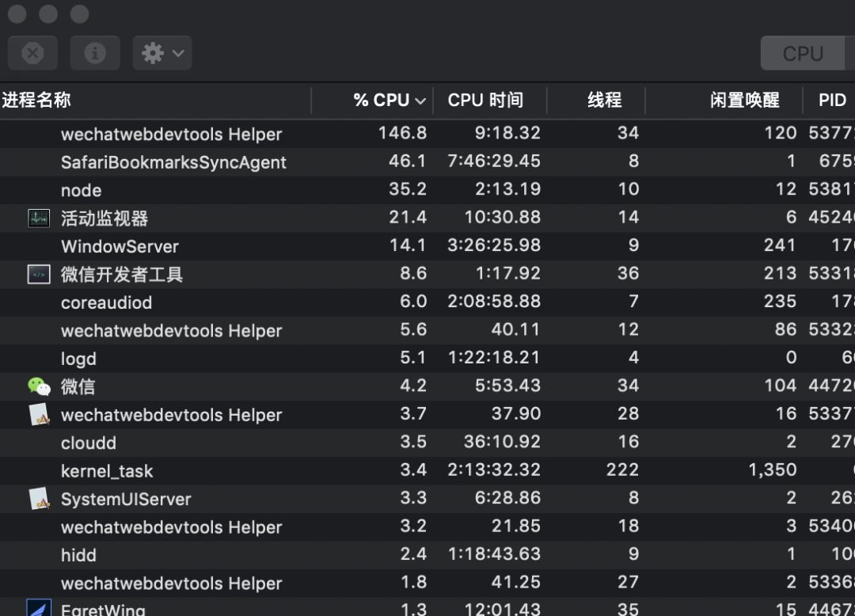855x616 pixels.
Task: Sort by the 进程名称 column header
Action: [x=36, y=100]
